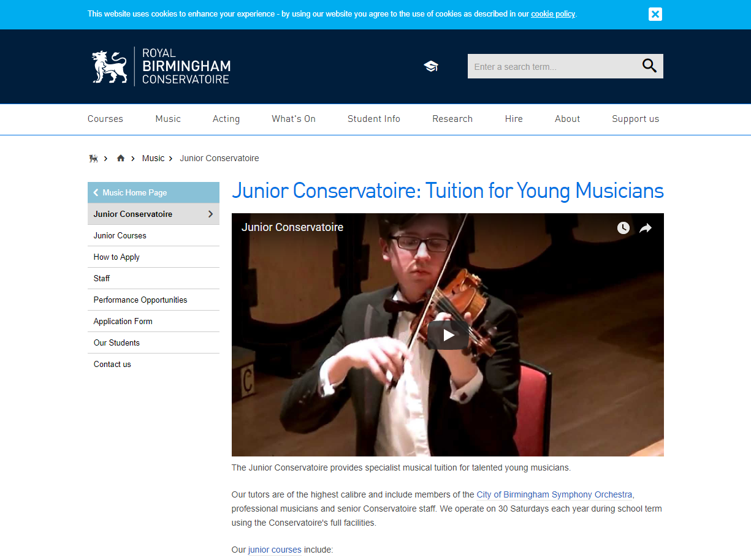Click the Watch later clock icon
This screenshot has height=560, width=751.
(623, 228)
